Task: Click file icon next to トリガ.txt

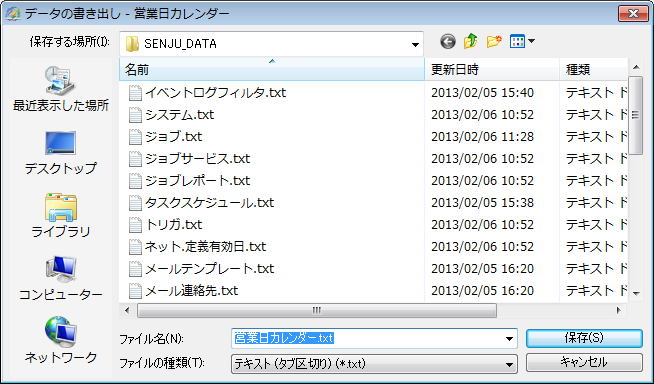Action: (x=135, y=225)
